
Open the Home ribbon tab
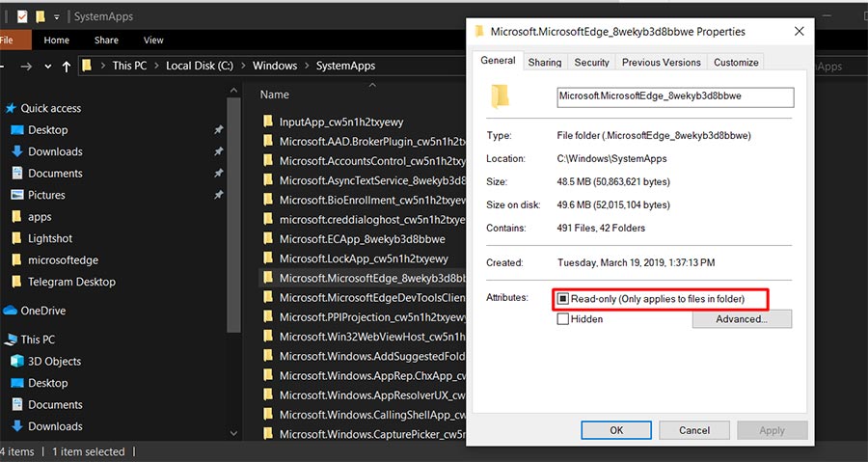point(57,40)
